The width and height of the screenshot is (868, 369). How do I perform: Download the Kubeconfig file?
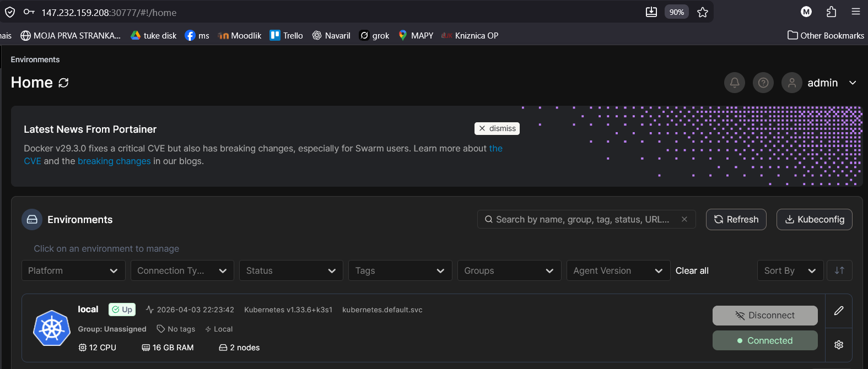[x=814, y=219]
